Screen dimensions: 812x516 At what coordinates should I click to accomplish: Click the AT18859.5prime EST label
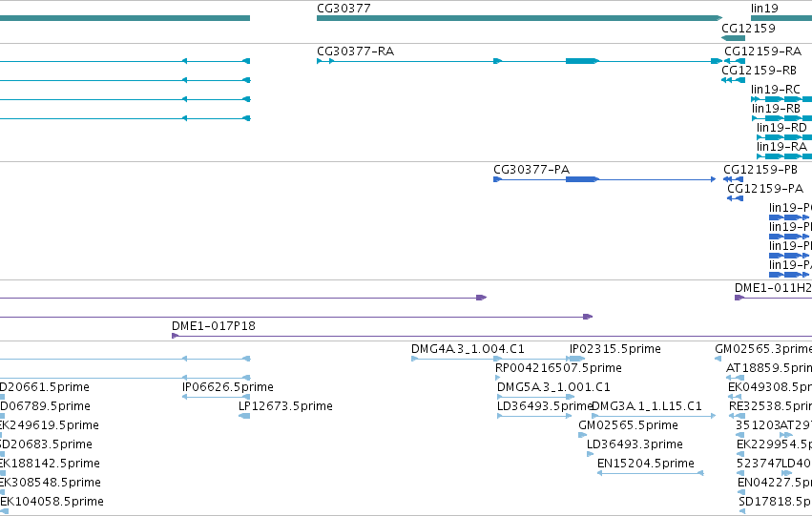[x=769, y=368]
